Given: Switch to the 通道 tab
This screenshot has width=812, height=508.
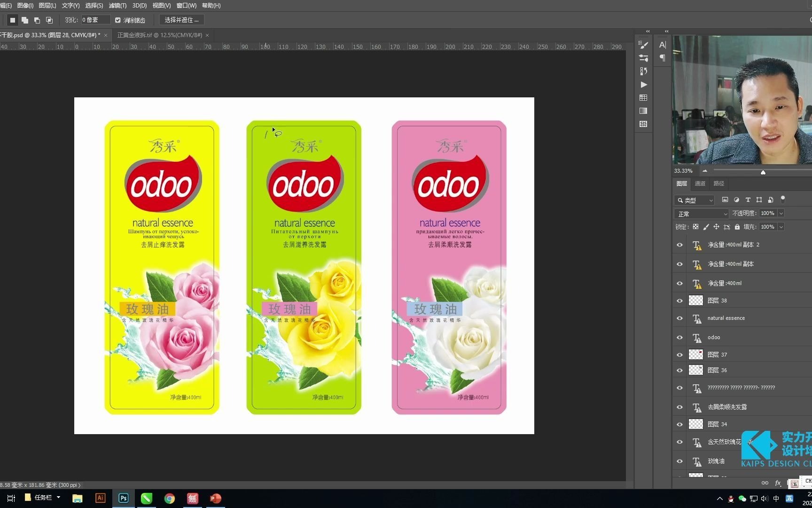Looking at the screenshot, I should 700,183.
